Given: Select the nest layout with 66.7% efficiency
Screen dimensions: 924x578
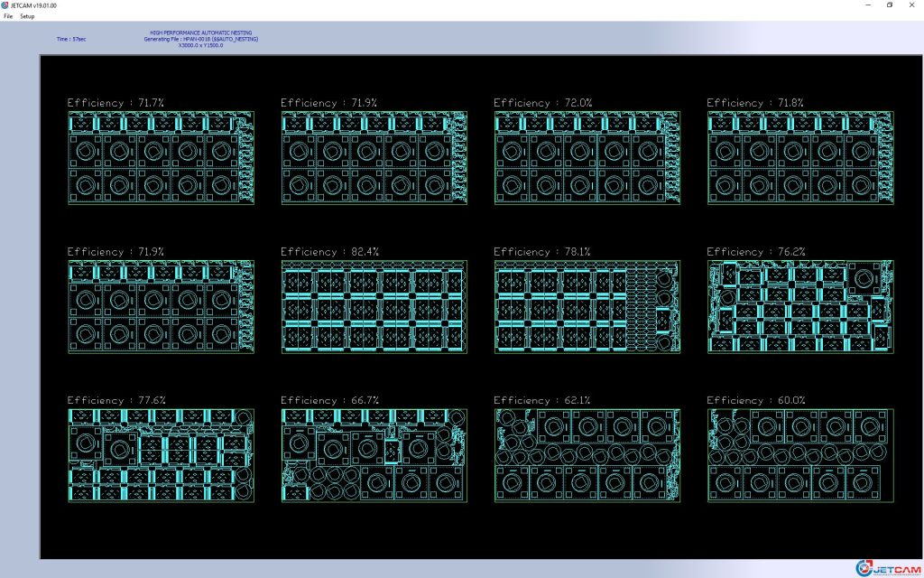Looking at the screenshot, I should click(374, 455).
